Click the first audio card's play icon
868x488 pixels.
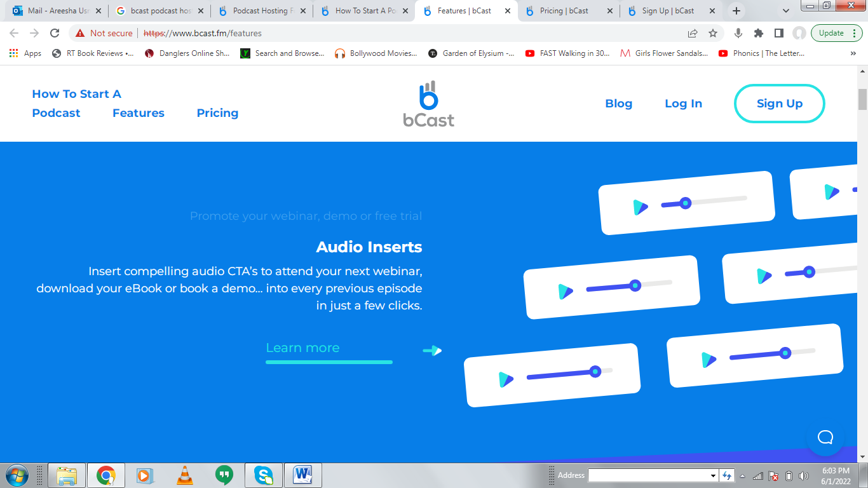tap(641, 207)
